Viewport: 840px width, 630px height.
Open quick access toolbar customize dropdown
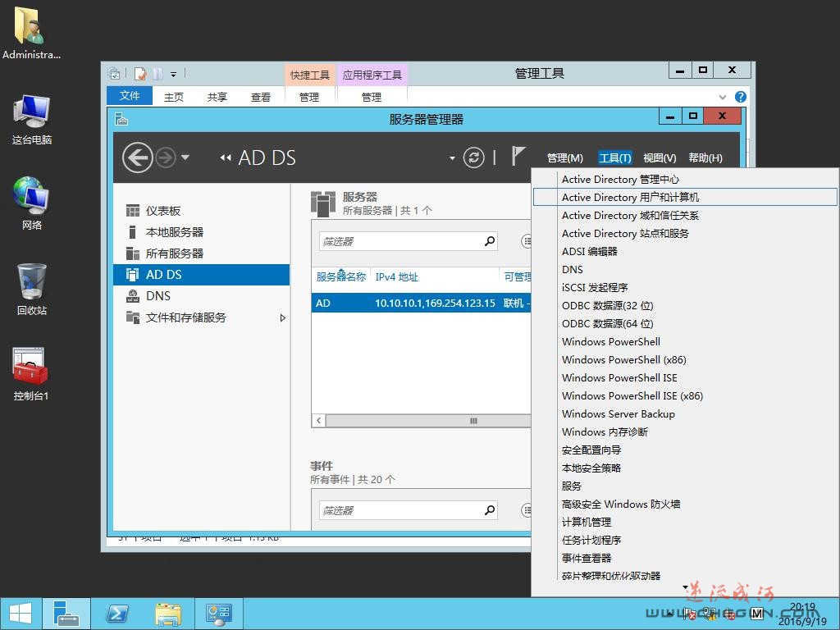pos(173,74)
